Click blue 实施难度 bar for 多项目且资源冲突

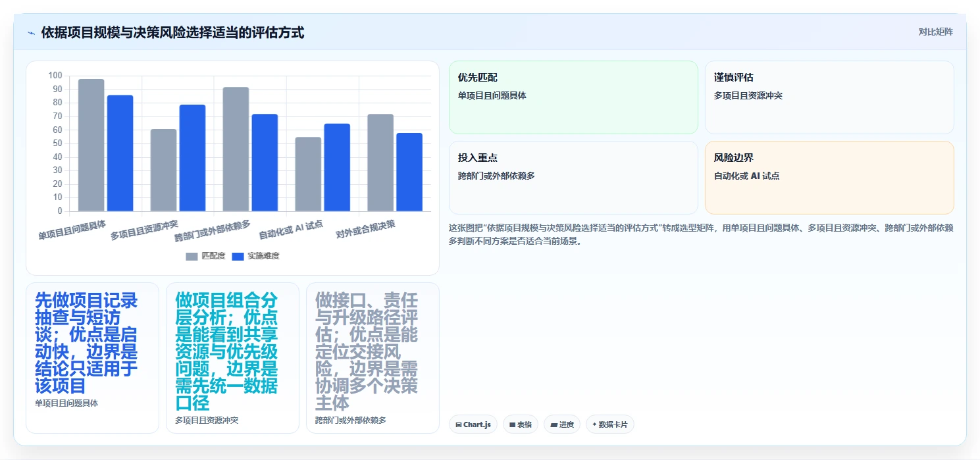click(193, 158)
